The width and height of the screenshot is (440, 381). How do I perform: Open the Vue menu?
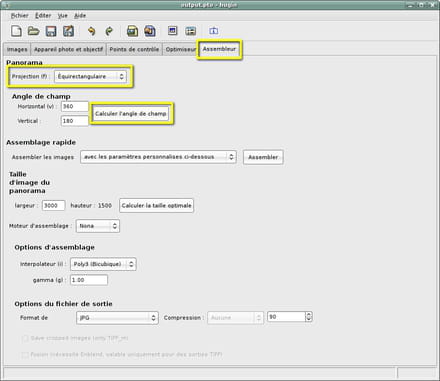pos(62,15)
